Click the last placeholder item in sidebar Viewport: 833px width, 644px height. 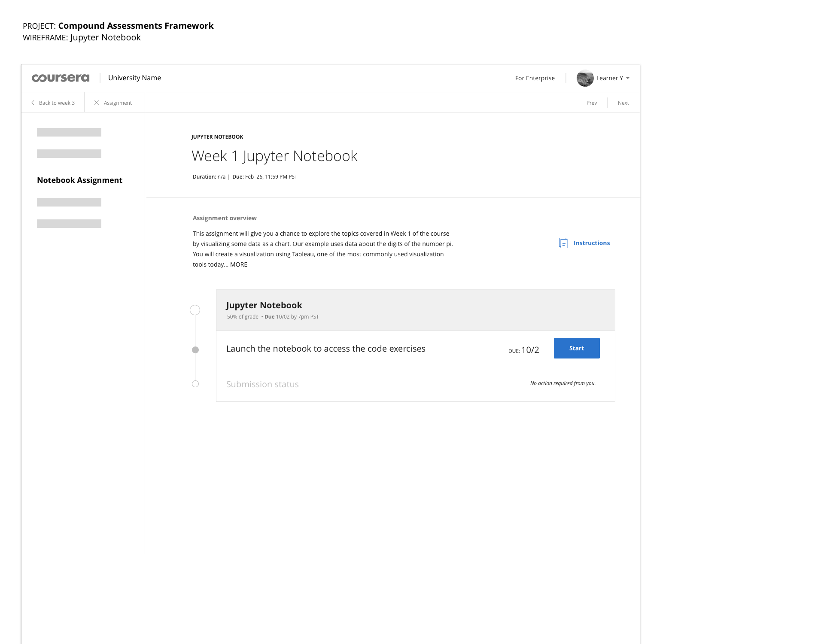[x=69, y=224]
